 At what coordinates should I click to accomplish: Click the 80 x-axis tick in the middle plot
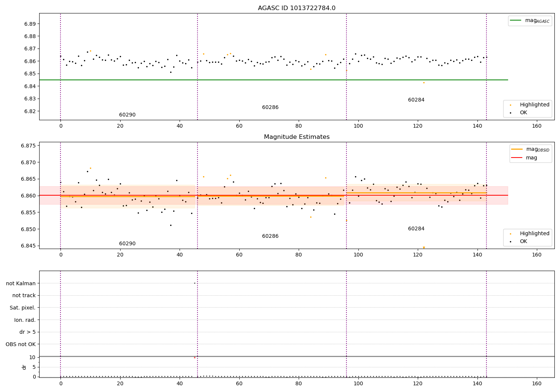click(x=299, y=255)
